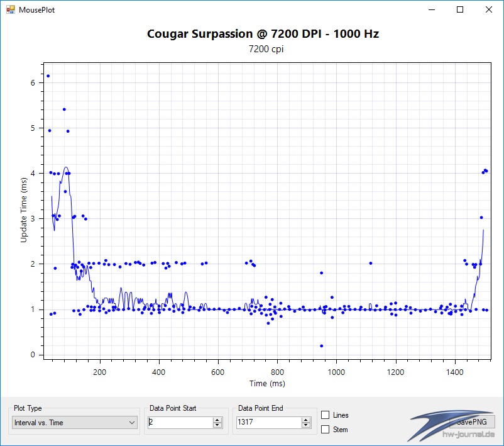Click the 'Plot Type' group label
504x446 pixels.
point(28,408)
